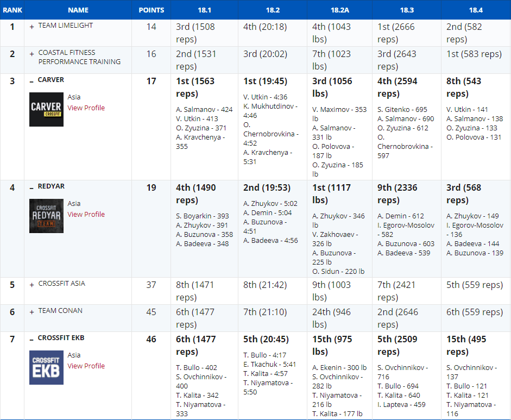Viewport: 511px width, 420px height.
Task: Select the COASTAL FITNESS PERFORMANCE TRAINING name
Action: click(x=79, y=57)
